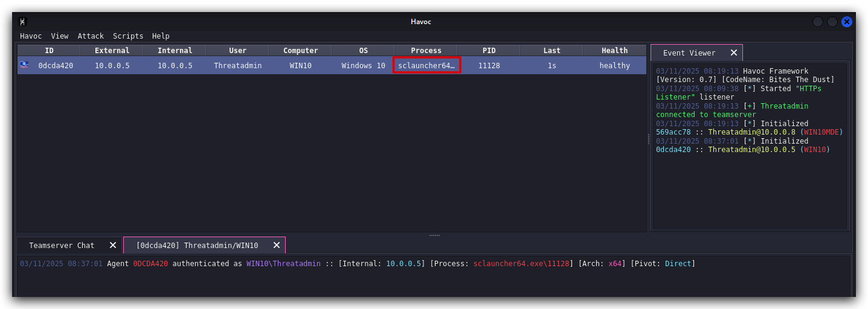Click the Windows 10 OS cell
Viewport: 868px width, 309px height.
pyautogui.click(x=363, y=65)
